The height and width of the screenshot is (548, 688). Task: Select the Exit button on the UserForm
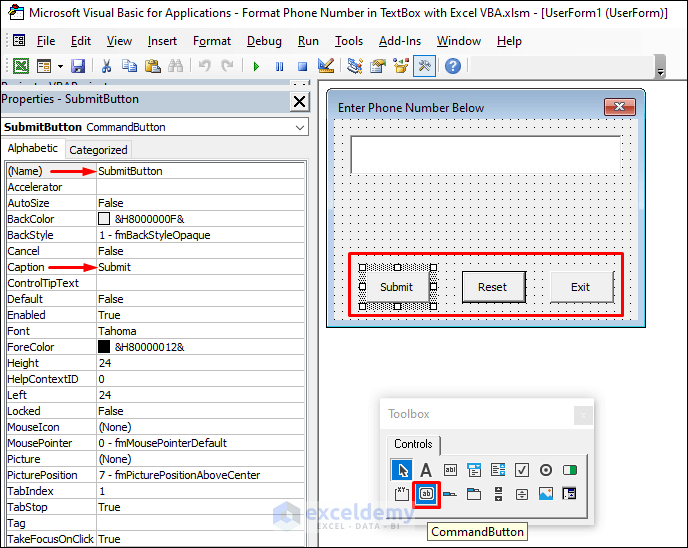pyautogui.click(x=581, y=287)
